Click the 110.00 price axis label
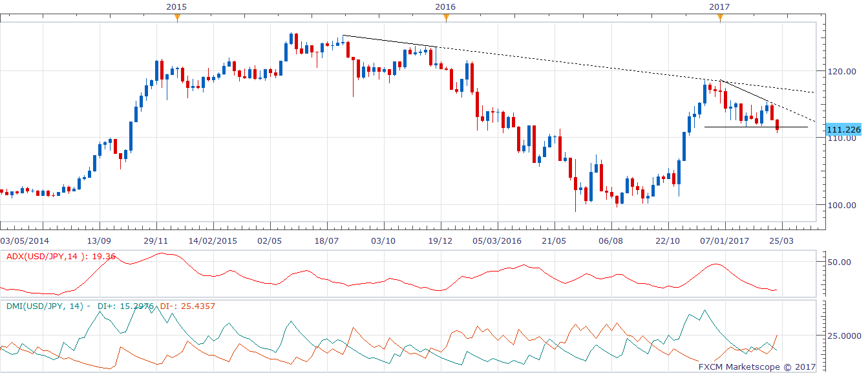This screenshot has width=868, height=373. point(843,139)
